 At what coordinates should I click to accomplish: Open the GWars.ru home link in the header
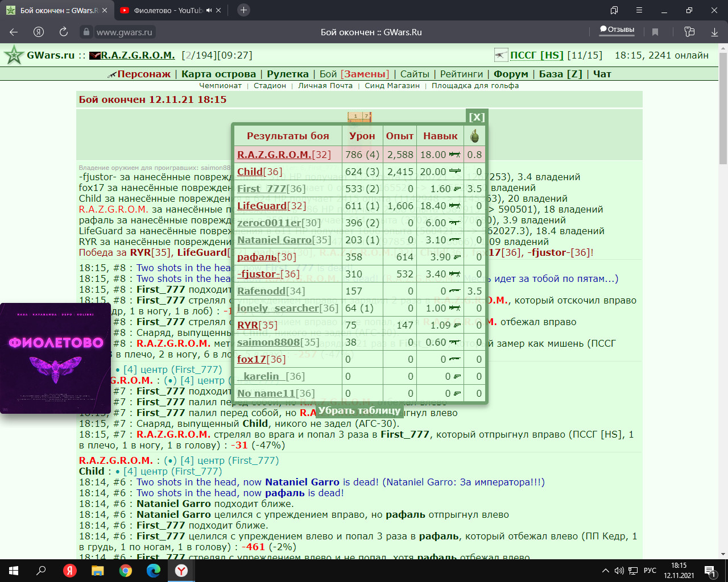click(51, 55)
